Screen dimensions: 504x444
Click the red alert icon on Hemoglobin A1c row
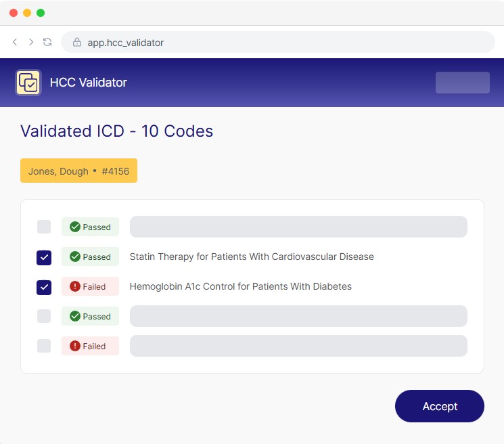(x=75, y=287)
